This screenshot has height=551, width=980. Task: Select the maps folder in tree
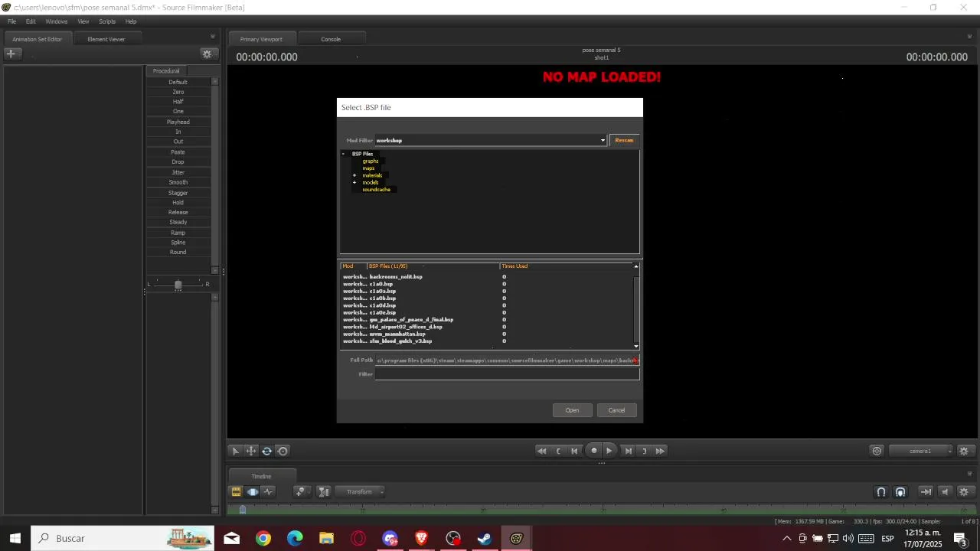point(369,168)
